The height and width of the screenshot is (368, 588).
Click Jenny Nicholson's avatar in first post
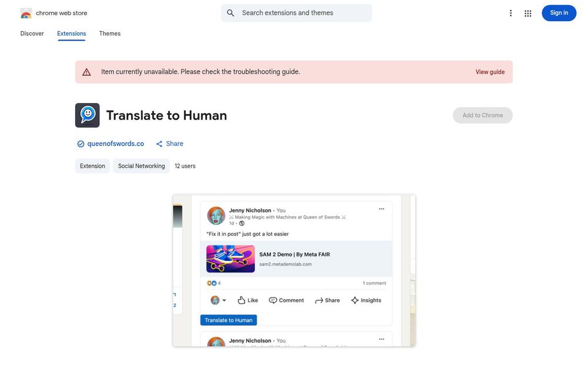pyautogui.click(x=216, y=216)
